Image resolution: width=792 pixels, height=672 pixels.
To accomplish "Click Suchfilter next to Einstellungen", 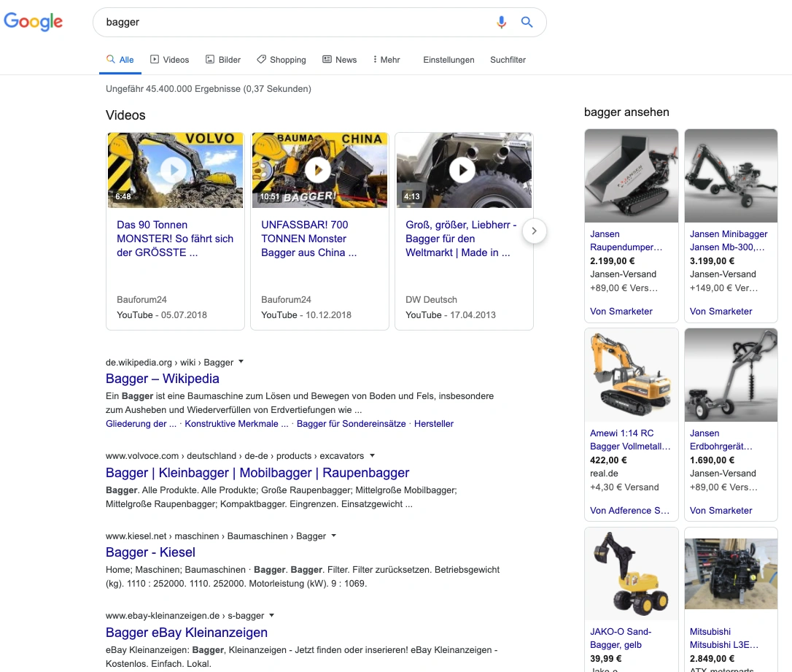I will click(x=508, y=60).
